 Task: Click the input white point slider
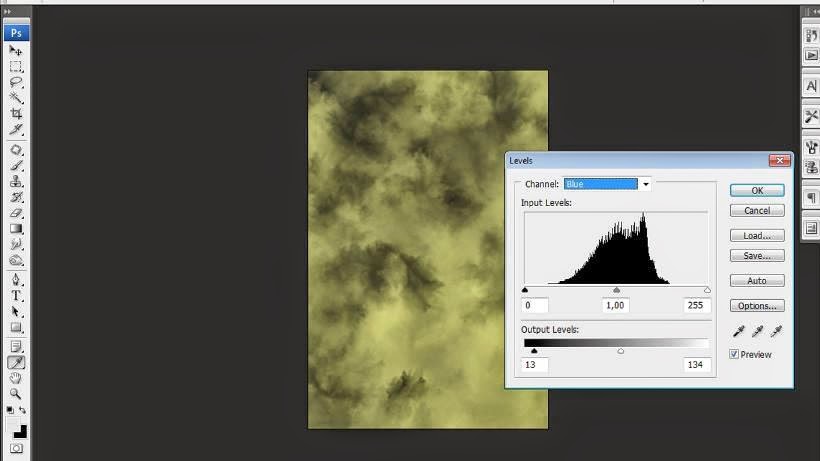707,290
